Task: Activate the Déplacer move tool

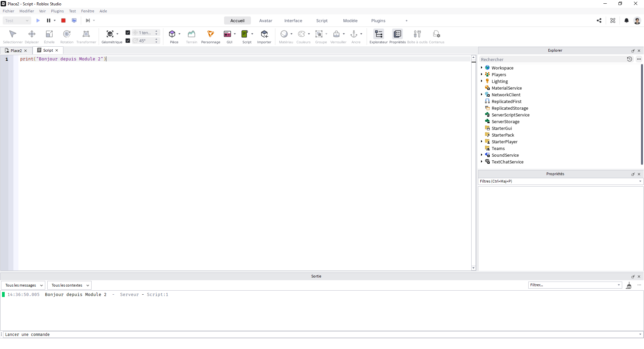Action: [32, 36]
